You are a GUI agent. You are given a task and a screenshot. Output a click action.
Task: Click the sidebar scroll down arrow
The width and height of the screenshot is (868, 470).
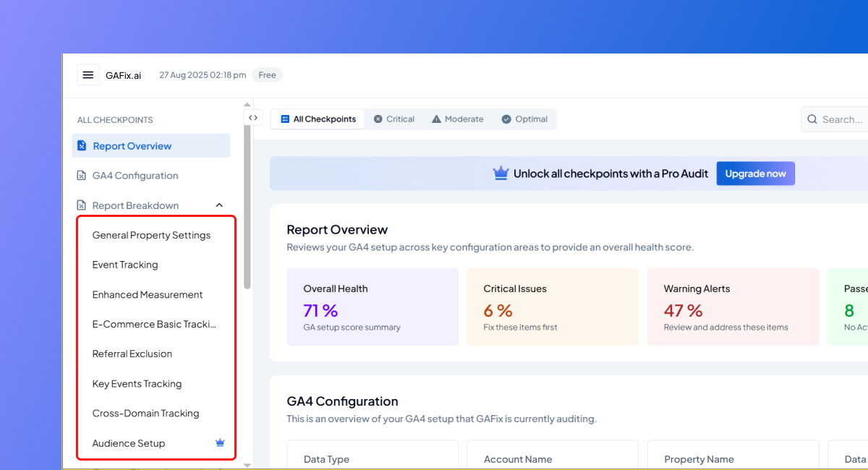coord(247,465)
